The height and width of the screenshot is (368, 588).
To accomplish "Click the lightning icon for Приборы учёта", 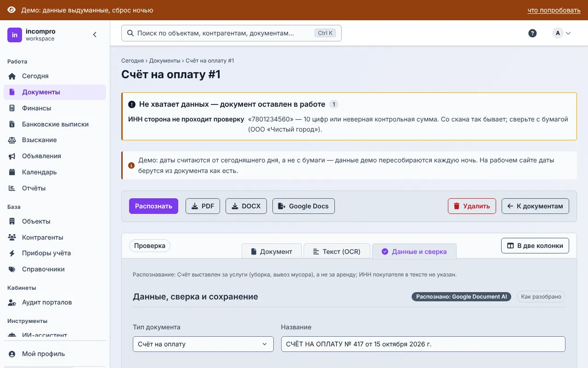I will click(x=12, y=253).
